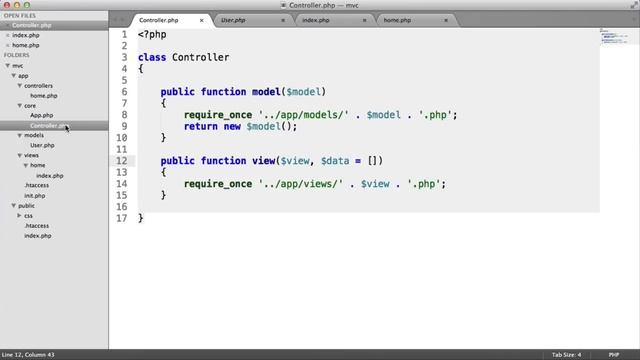This screenshot has height=360, width=640.
Task: Open the Tab Size: 4 setting
Action: point(567,355)
